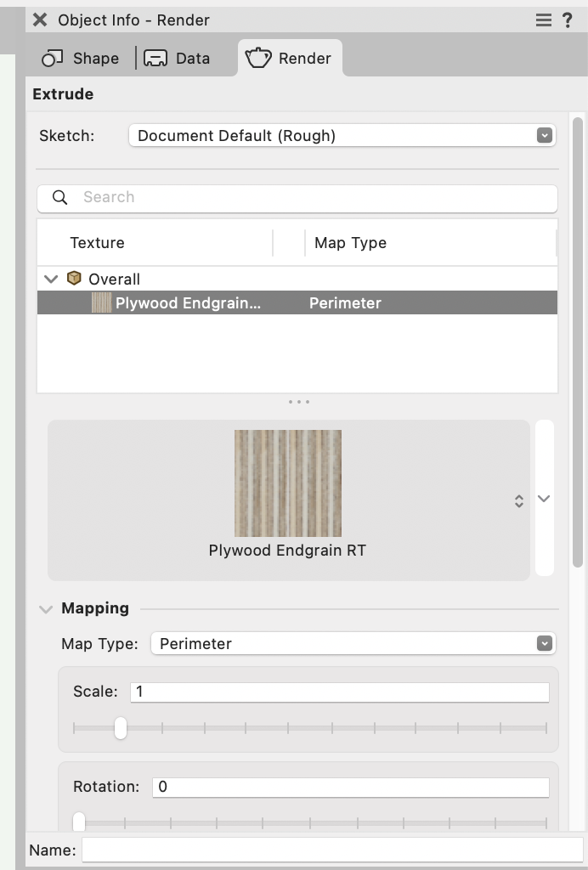Click the Plywood Endgrain row thumbnail icon

pos(102,302)
